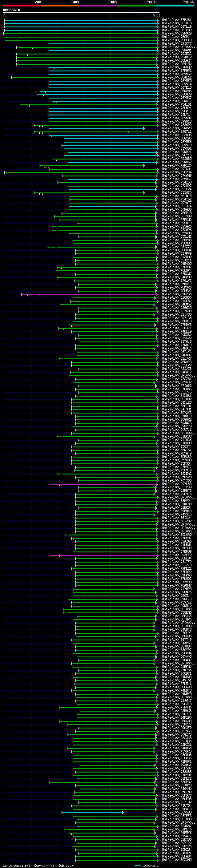
Task: Open hit UniRef100_C6TDT0
Action: [x=177, y=23]
